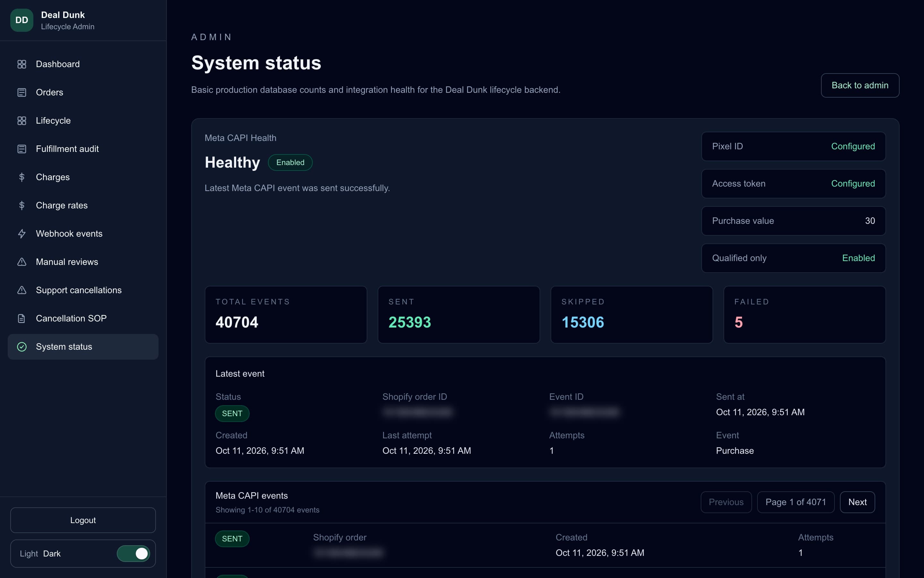Open Cancellation SOP page
This screenshot has height=578, width=924.
(x=83, y=319)
